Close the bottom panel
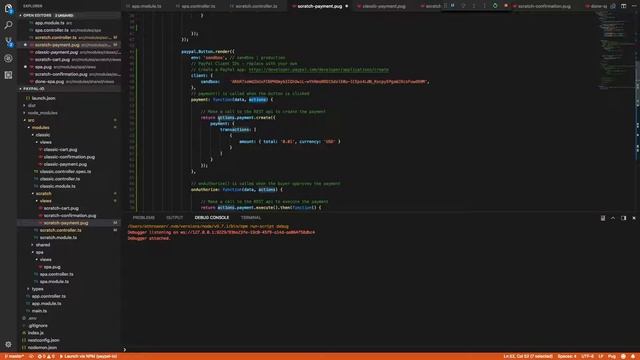Screen dimensions: 640x360 [x=634, y=218]
